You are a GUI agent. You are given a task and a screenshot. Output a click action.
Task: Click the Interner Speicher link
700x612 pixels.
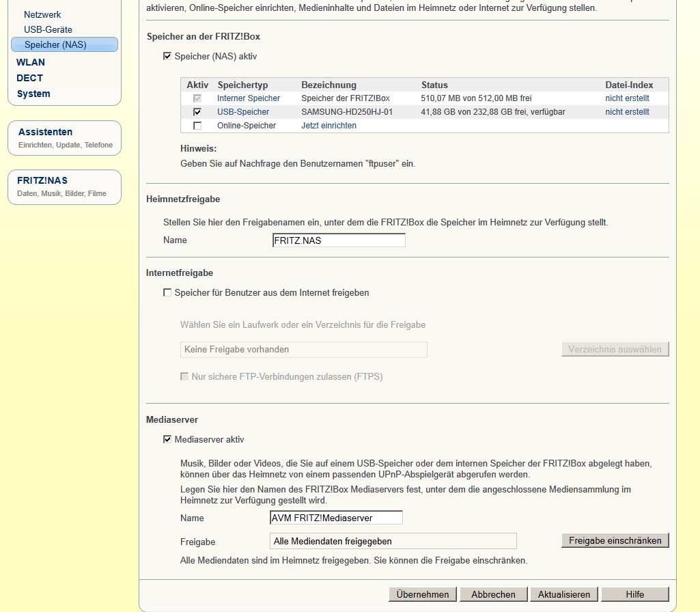click(x=249, y=98)
